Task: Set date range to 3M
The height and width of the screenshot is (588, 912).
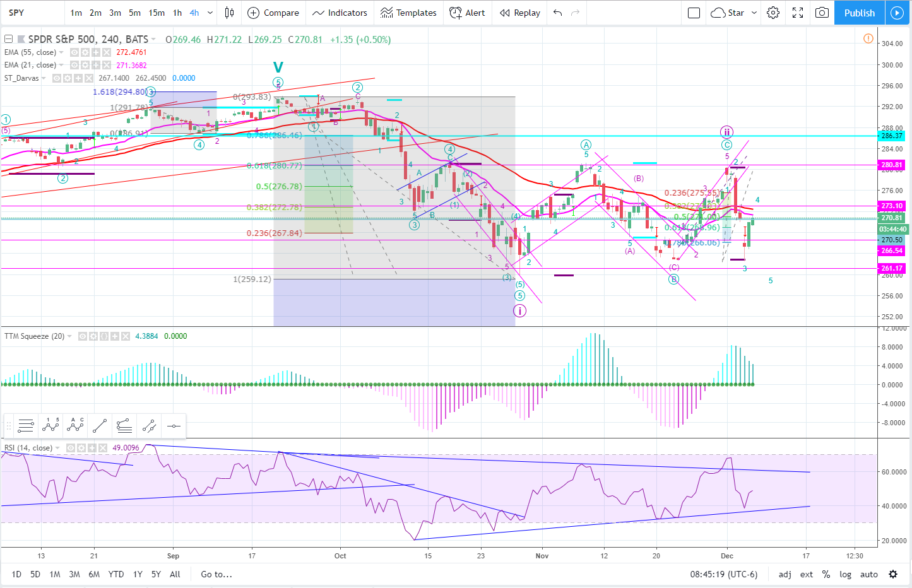Action: (x=74, y=574)
